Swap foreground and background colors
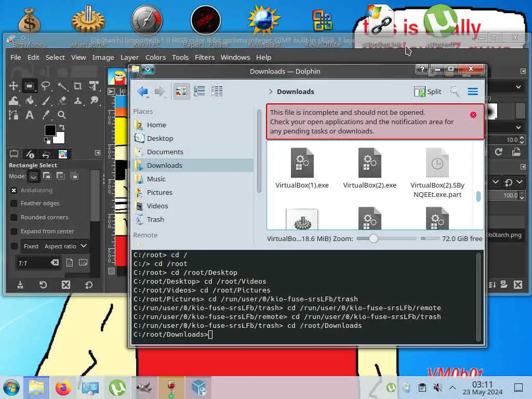Screen dimensions: 532x399 pos(62,127)
